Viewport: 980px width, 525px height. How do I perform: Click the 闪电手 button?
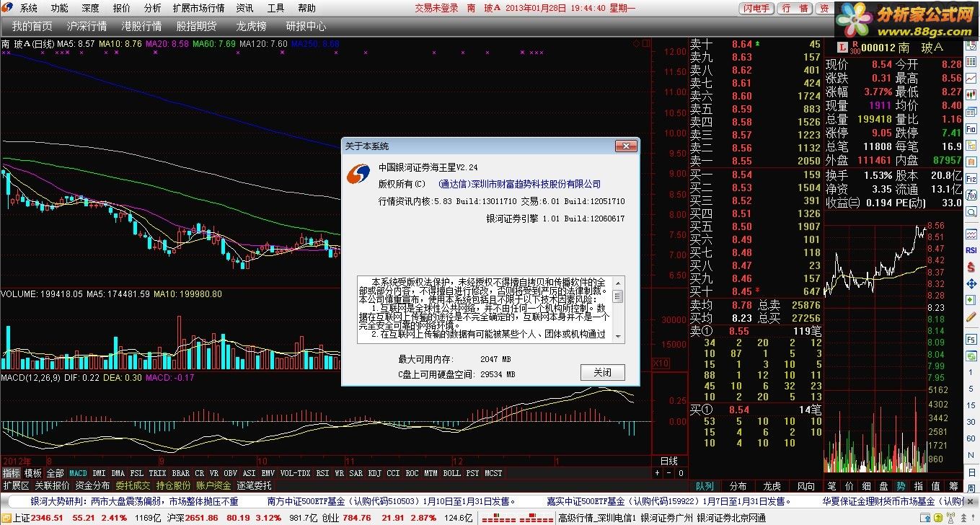pos(756,8)
